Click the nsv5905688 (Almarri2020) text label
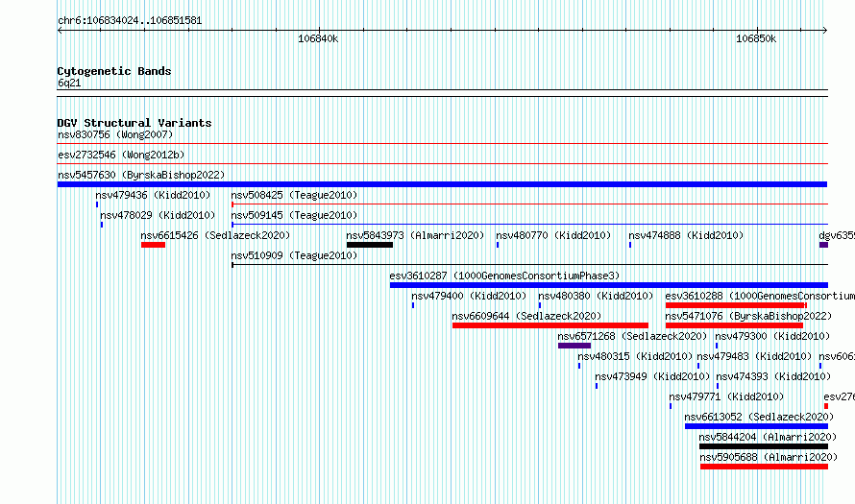This screenshot has width=855, height=504. (x=769, y=457)
